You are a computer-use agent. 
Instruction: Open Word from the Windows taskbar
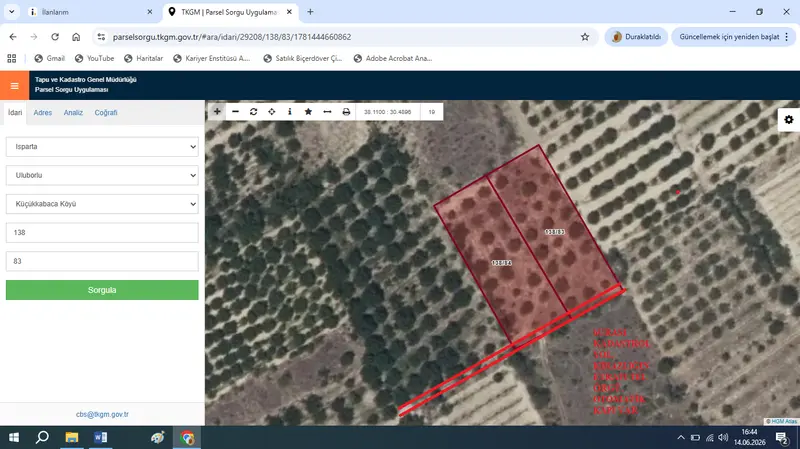[x=101, y=437]
